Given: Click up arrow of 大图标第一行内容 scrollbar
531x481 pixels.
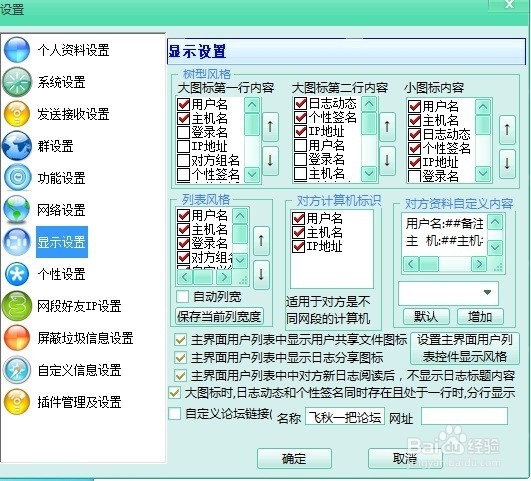Looking at the screenshot, I should [252, 105].
